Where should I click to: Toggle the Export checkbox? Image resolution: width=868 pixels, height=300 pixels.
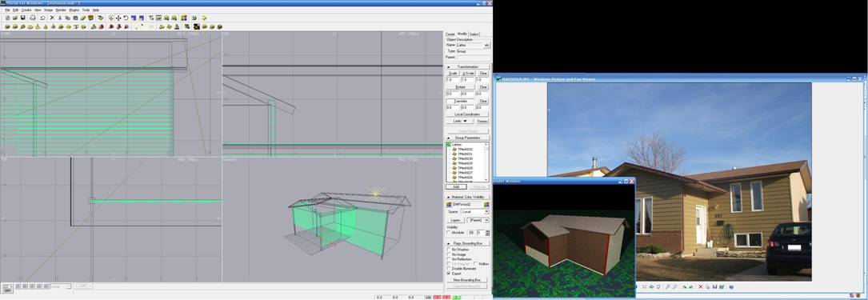448,274
